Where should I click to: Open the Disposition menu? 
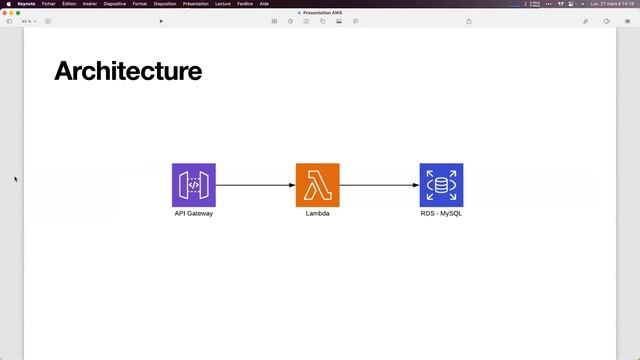click(x=165, y=4)
